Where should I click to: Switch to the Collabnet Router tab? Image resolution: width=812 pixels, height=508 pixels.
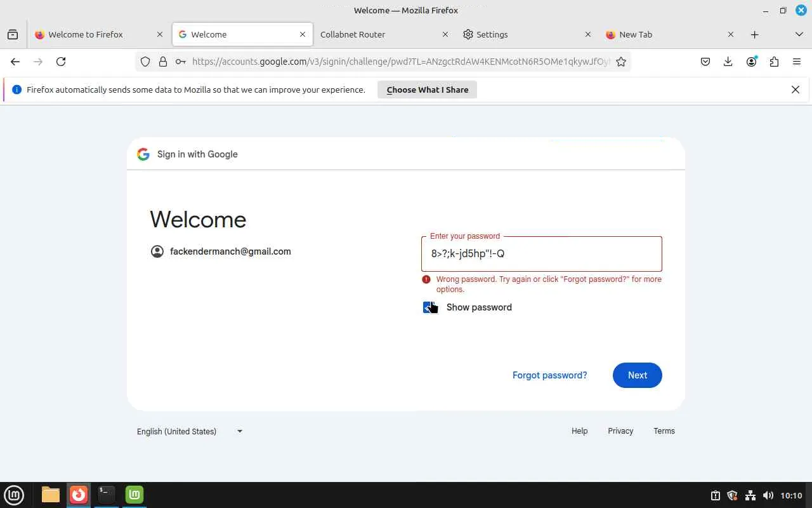[383, 34]
